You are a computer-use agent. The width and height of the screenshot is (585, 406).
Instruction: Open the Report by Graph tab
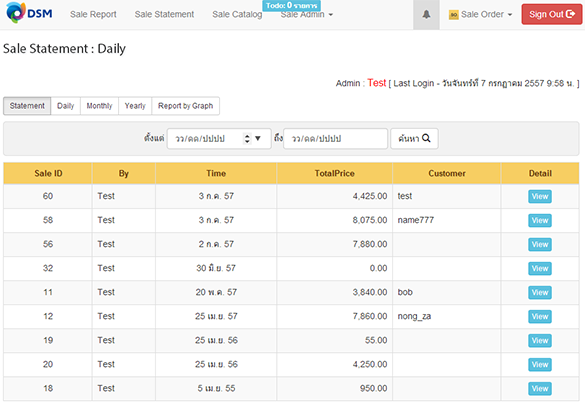(x=185, y=106)
